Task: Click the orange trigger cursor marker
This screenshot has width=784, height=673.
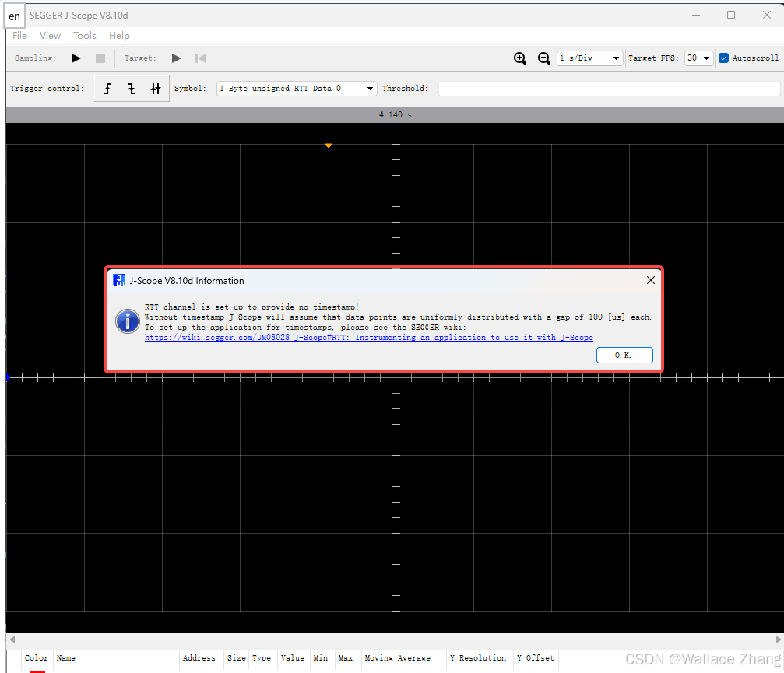Action: point(329,145)
